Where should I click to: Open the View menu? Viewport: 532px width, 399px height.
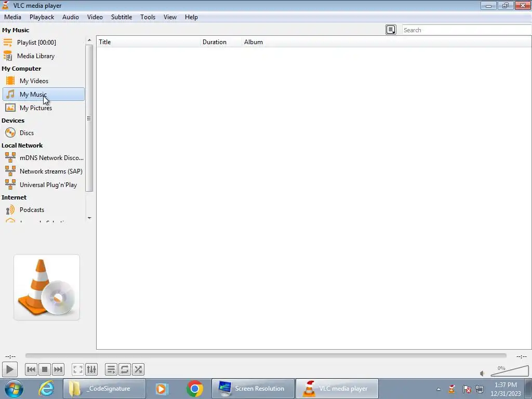[170, 17]
